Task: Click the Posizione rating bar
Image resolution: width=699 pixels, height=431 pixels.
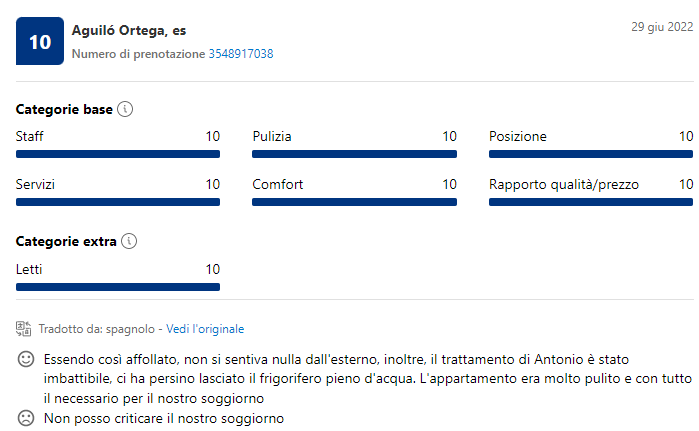Action: pos(590,154)
